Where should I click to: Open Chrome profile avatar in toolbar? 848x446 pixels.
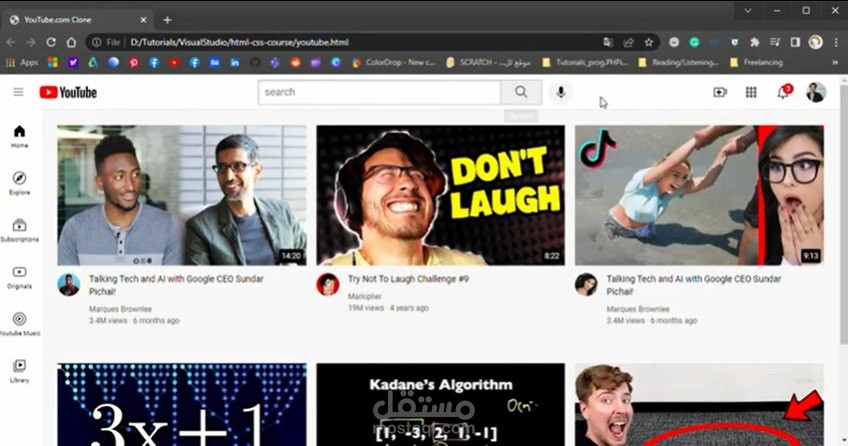tap(816, 42)
